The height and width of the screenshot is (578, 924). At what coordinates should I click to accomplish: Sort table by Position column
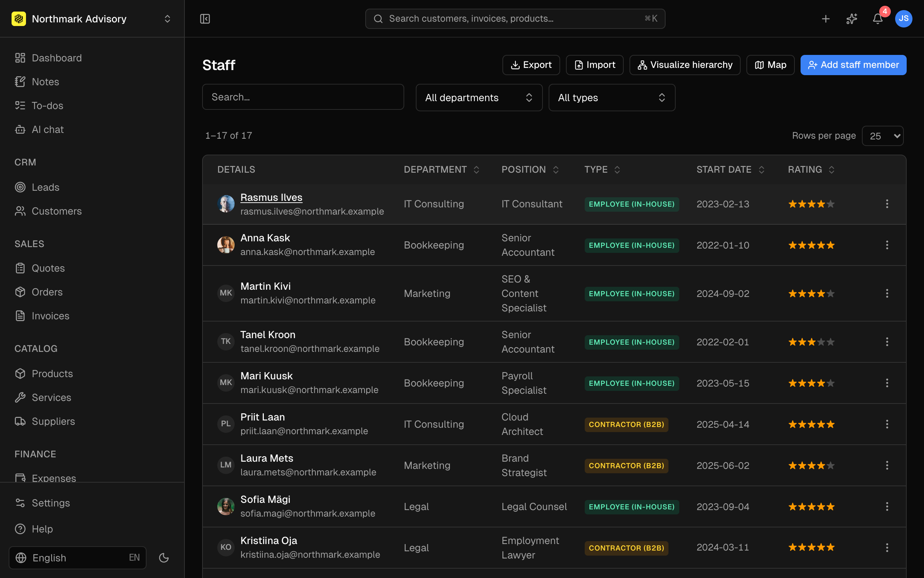click(x=530, y=169)
